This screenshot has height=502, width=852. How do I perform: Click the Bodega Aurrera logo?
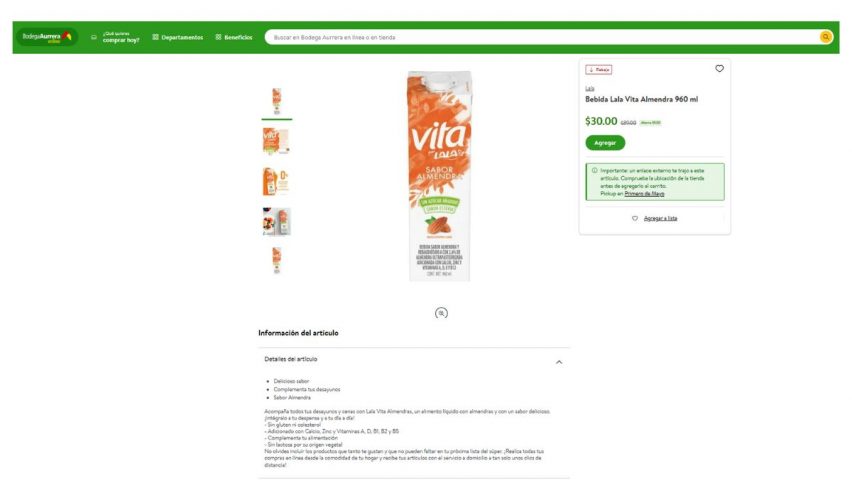[47, 37]
